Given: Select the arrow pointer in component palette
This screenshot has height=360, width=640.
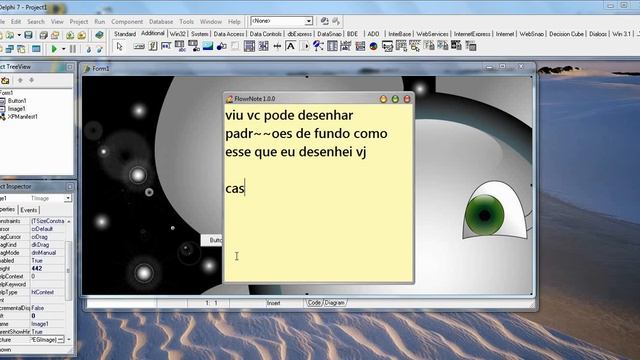Looking at the screenshot, I should [119, 46].
